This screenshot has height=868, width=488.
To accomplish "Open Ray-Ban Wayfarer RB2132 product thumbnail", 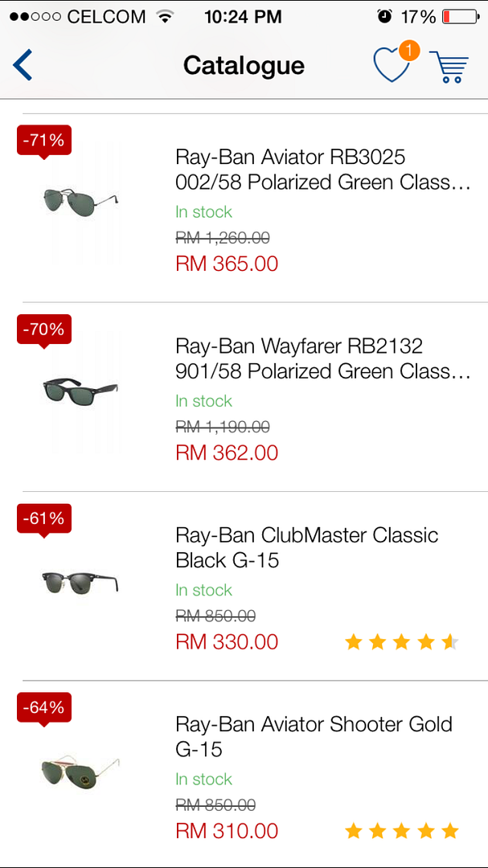I will [80, 391].
